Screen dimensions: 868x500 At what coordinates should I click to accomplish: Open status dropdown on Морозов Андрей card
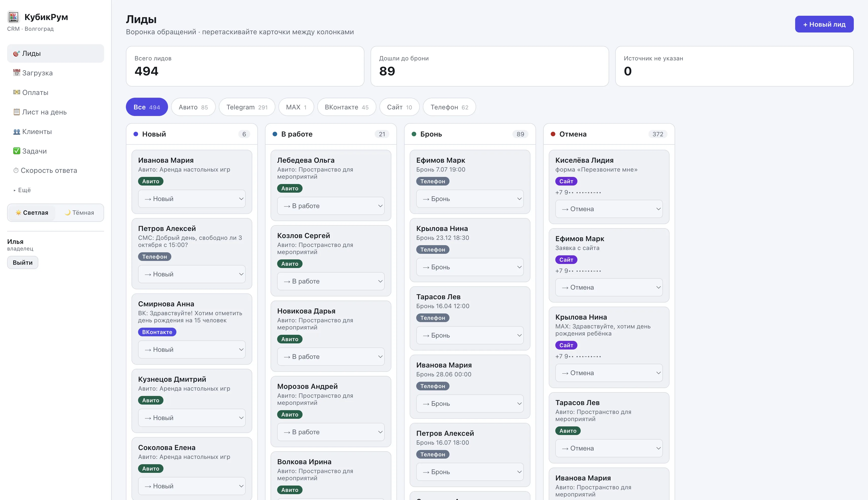331,432
